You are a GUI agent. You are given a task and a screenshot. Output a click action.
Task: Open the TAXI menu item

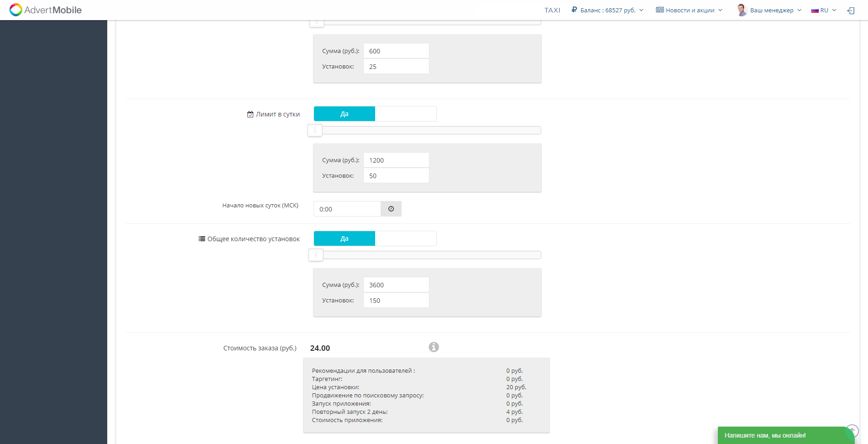[x=552, y=10]
